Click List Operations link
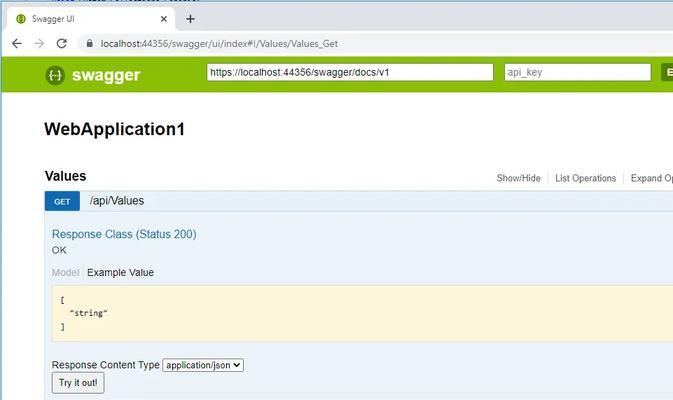The height and width of the screenshot is (400, 673). click(x=585, y=178)
